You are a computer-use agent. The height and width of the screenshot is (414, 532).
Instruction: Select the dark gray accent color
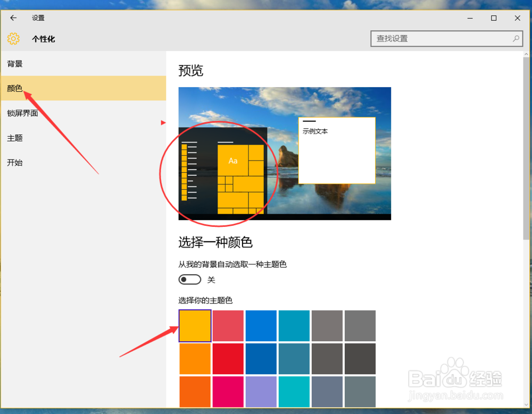click(x=360, y=358)
